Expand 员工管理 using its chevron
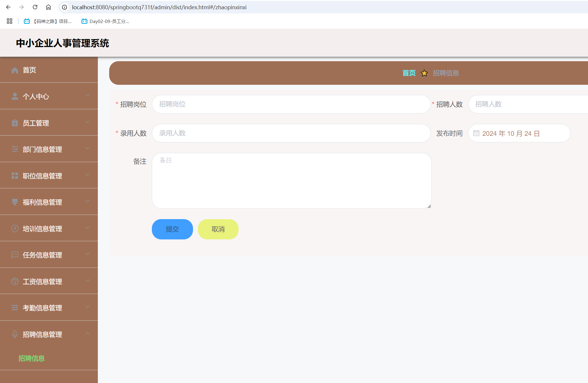Viewport: 588px width, 383px height. (87, 122)
